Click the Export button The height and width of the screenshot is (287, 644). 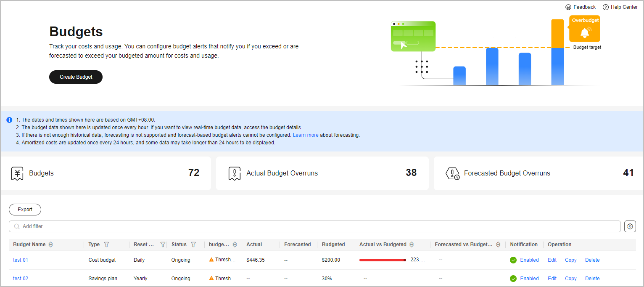point(25,210)
